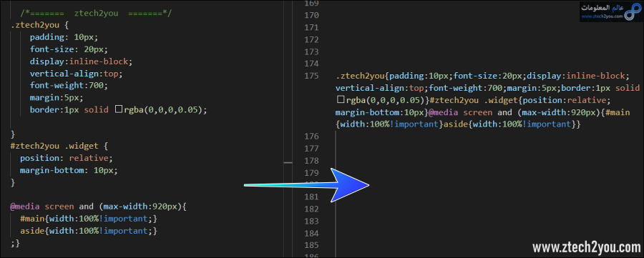Click minified '#ztech2you .widget{position:relative;' text
This screenshot has width=644, height=258.
coord(521,99)
